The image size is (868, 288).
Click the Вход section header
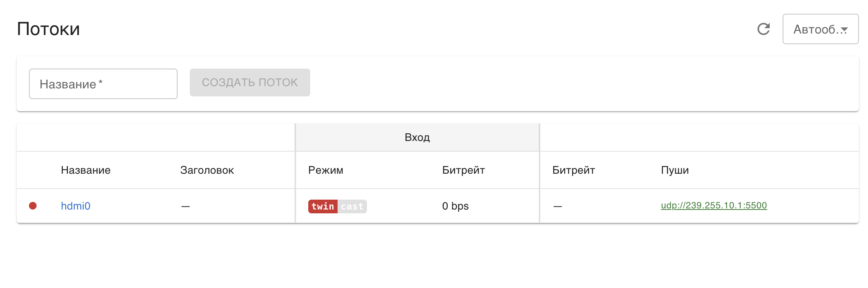417,137
